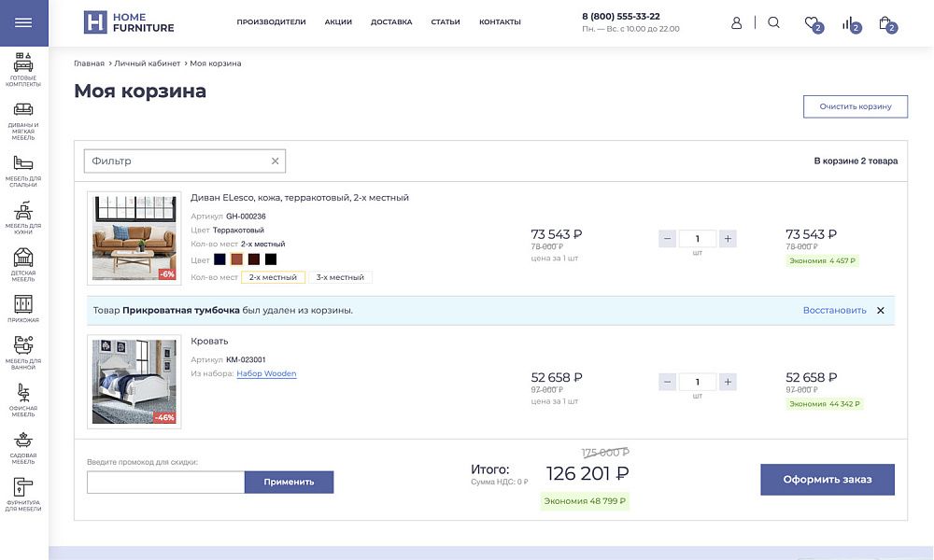Open the user account profile icon
The width and height of the screenshot is (934, 560).
(x=737, y=23)
